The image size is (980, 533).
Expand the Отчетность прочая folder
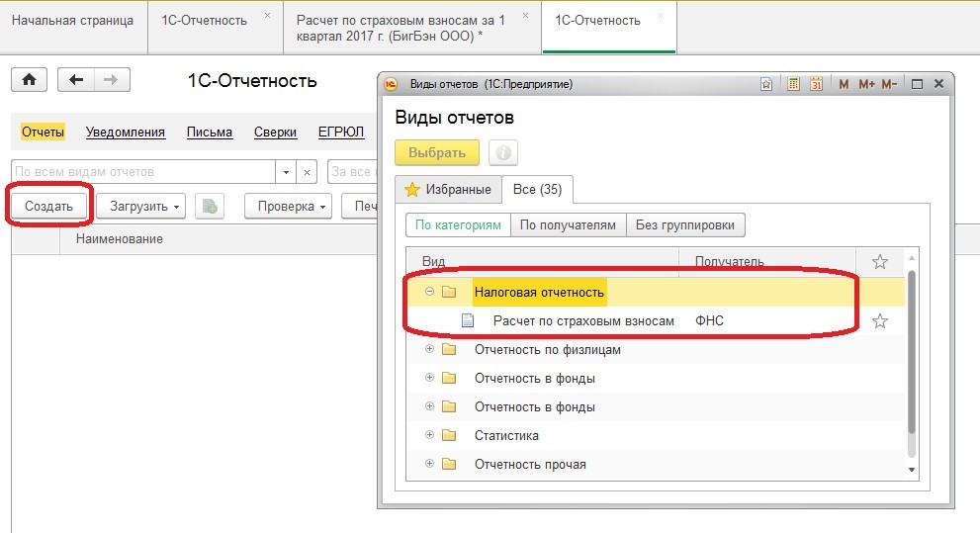pos(429,464)
